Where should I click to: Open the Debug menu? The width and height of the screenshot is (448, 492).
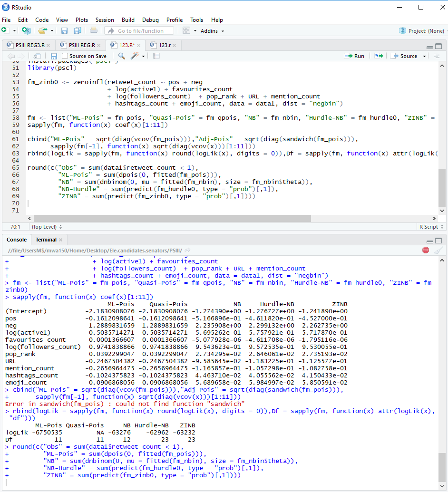pyautogui.click(x=150, y=20)
